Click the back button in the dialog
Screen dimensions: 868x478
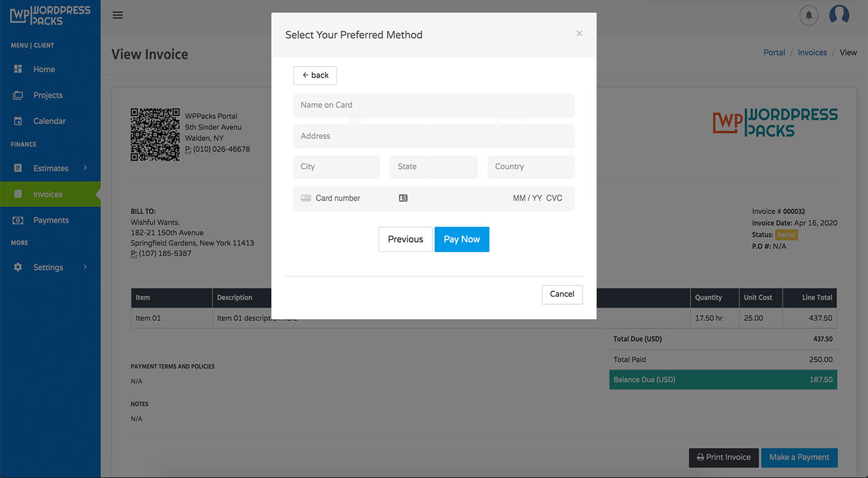315,75
